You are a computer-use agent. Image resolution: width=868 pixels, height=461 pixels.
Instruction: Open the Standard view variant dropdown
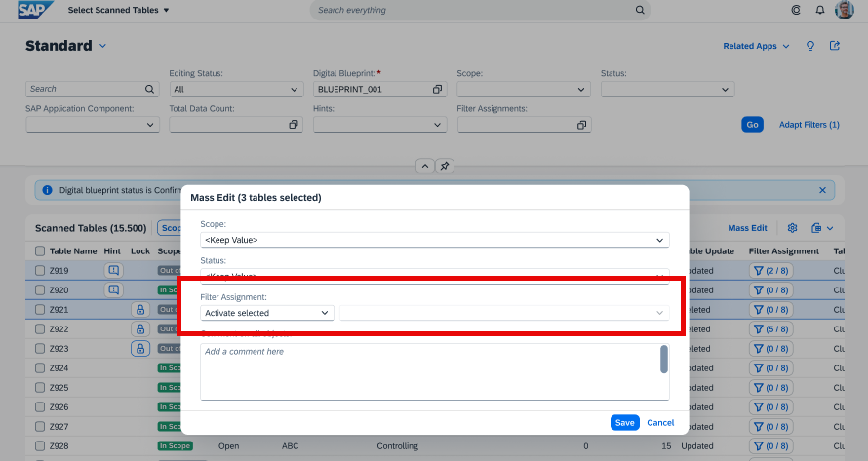coord(103,46)
